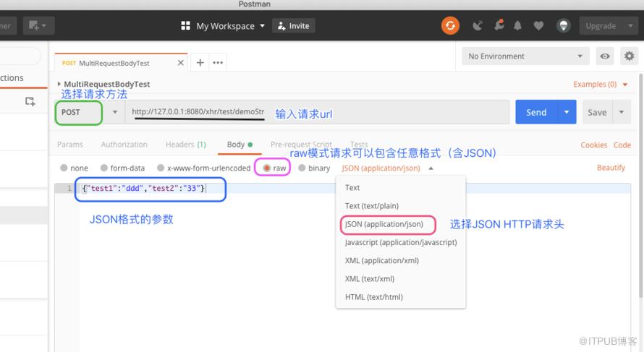Viewport: 644px width, 352px height.
Task: Switch to the Tests tab
Action: tap(359, 145)
